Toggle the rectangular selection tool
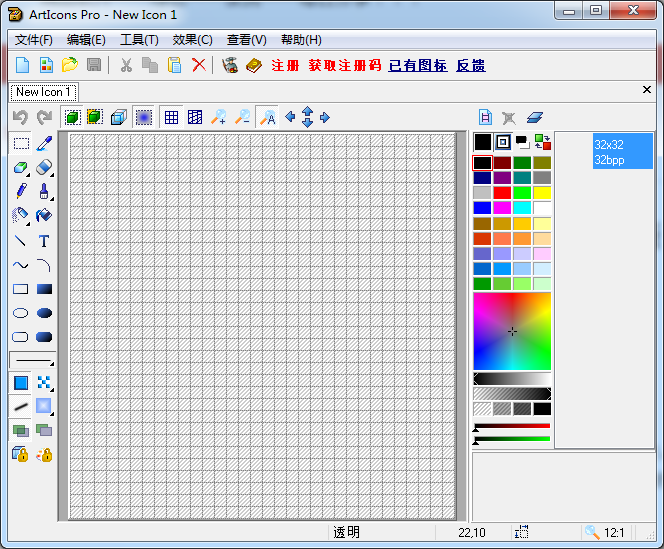Viewport: 664px width, 549px height. pos(20,144)
